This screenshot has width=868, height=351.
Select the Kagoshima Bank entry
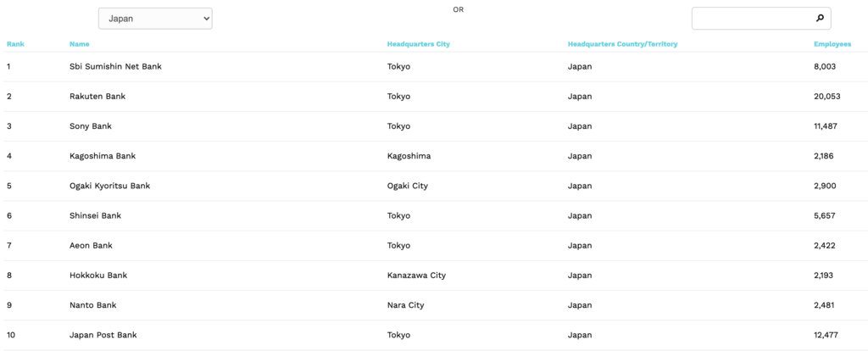tap(103, 156)
